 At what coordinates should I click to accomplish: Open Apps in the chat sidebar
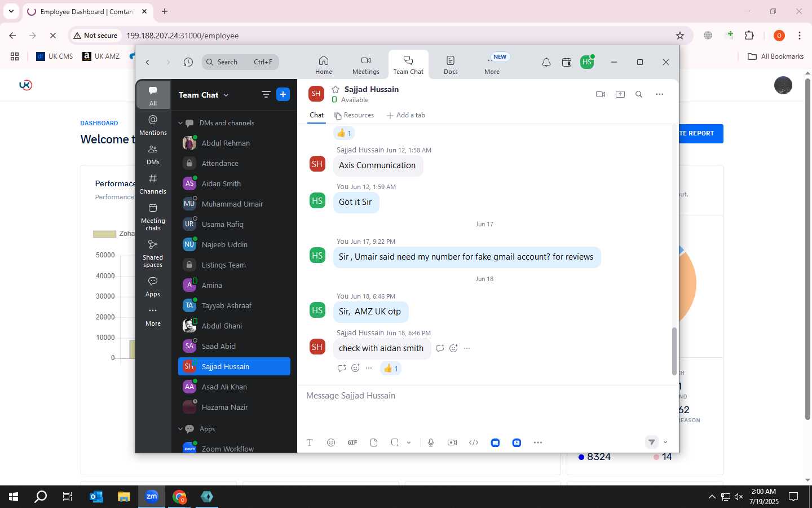153,286
